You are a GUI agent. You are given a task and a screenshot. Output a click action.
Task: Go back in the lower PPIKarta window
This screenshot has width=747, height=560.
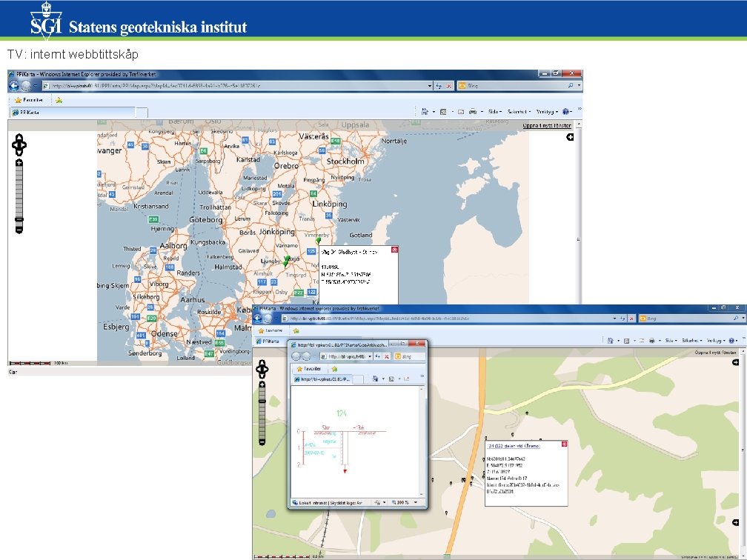[257, 319]
